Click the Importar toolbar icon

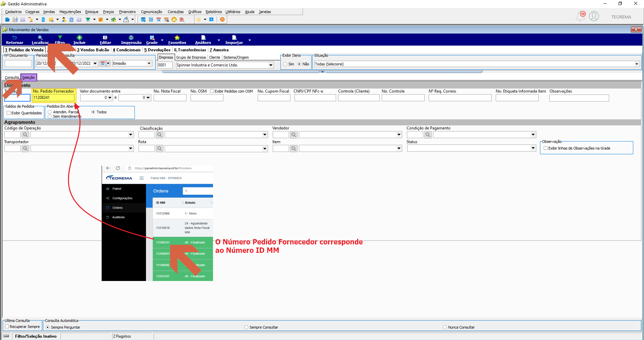pos(234,40)
